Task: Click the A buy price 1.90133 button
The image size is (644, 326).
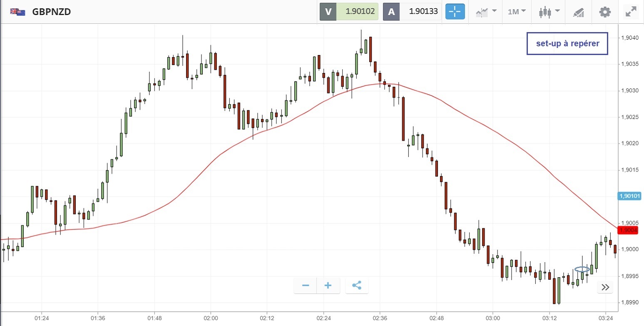Action: [x=412, y=12]
